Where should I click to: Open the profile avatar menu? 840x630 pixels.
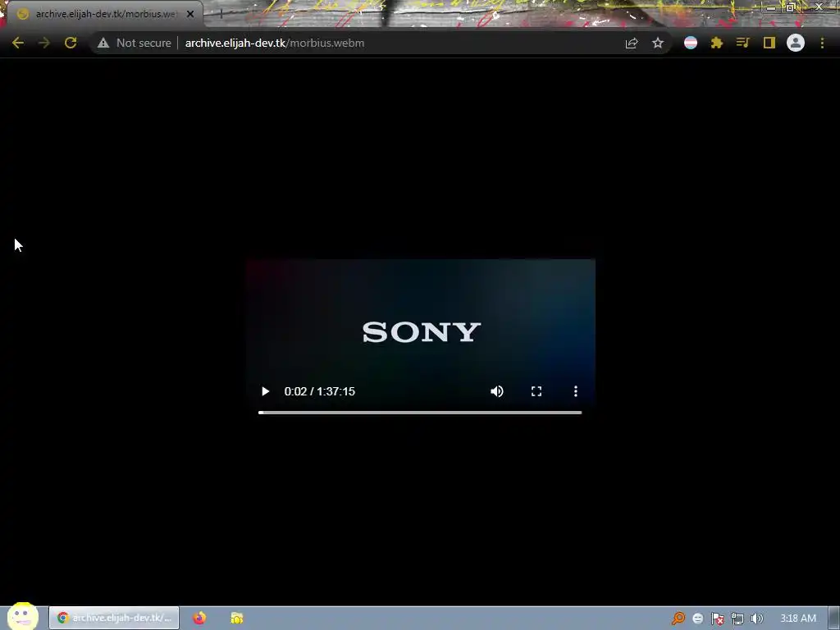(x=796, y=43)
